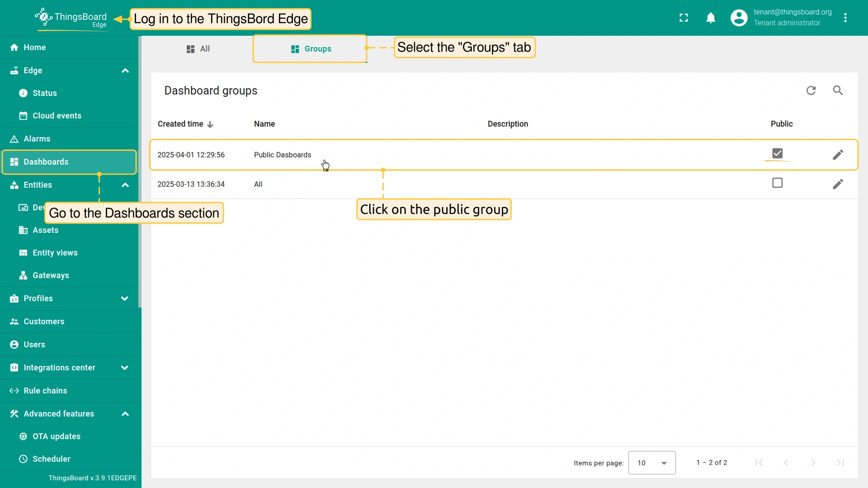
Task: Expand the Profiles sidebar section
Action: coord(125,298)
